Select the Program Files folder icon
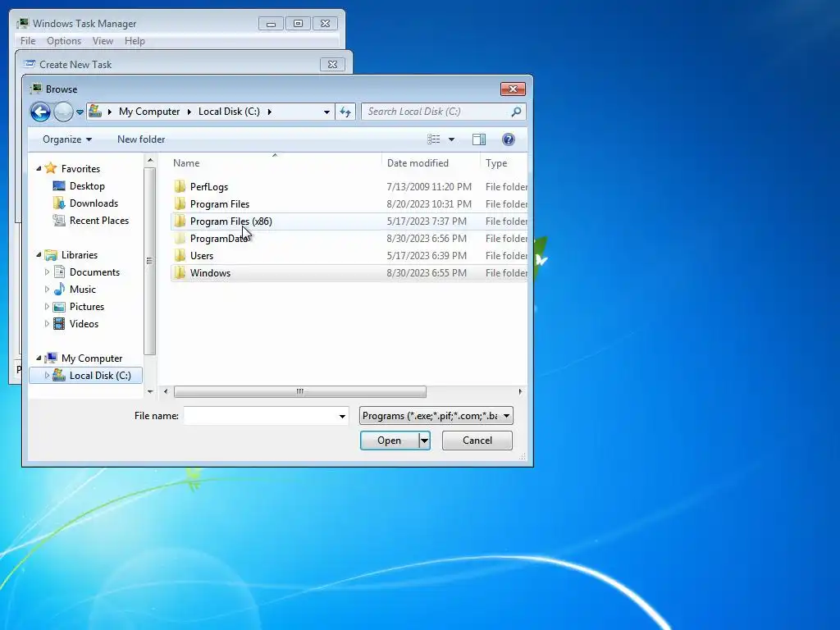840x630 pixels. click(180, 203)
